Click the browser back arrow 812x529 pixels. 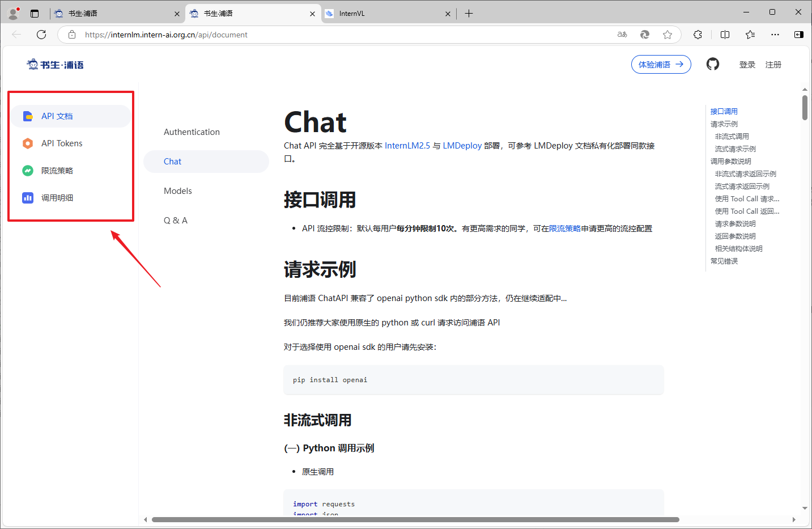click(16, 35)
